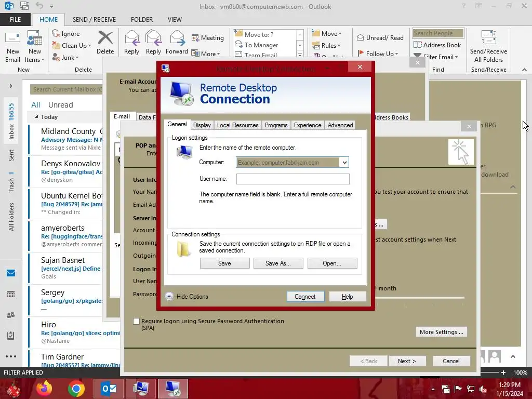Filter message list to Unread
The image size is (532, 399).
(x=60, y=104)
